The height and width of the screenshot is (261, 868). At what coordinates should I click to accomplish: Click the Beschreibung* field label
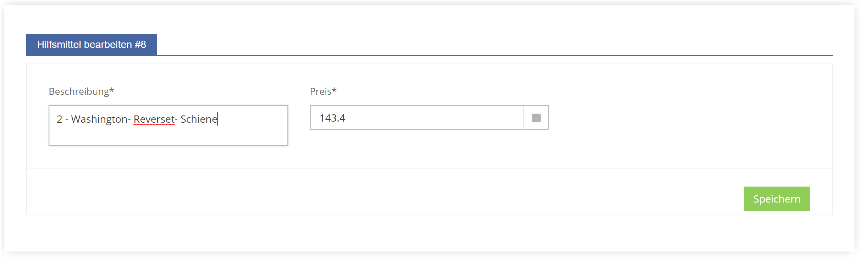point(81,91)
